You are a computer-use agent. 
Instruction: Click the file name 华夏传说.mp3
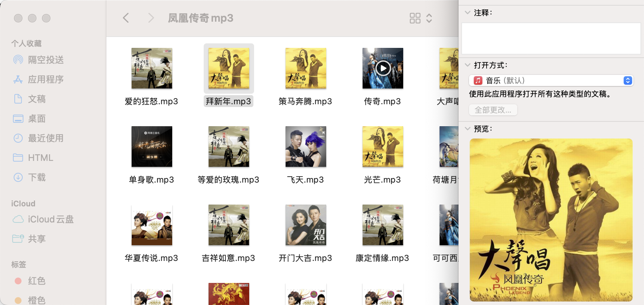click(152, 258)
